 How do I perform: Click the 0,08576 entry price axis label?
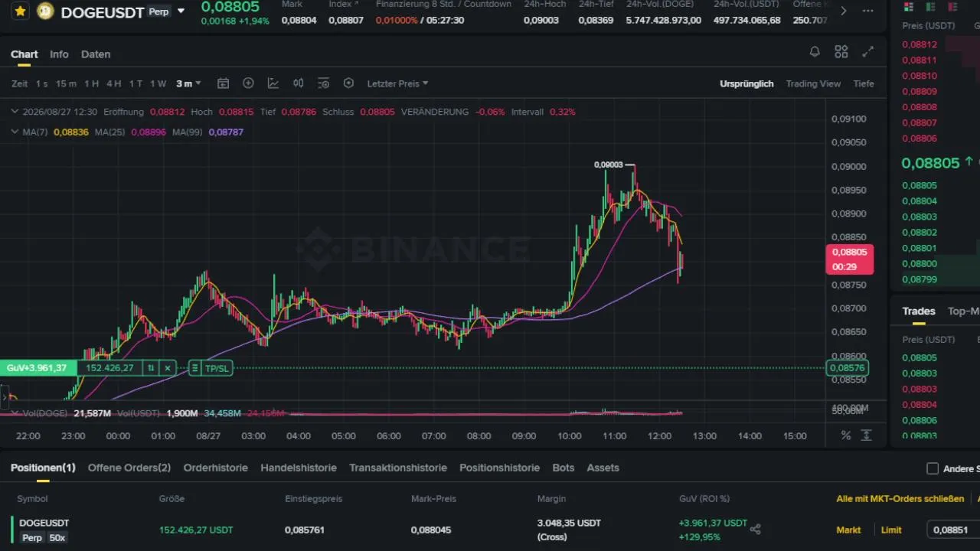848,368
